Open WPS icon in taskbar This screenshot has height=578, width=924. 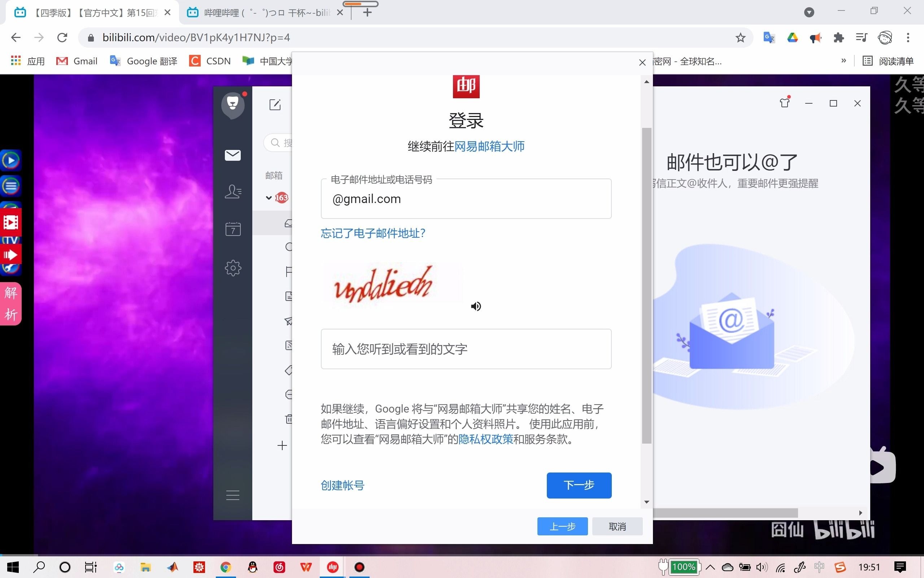point(306,567)
